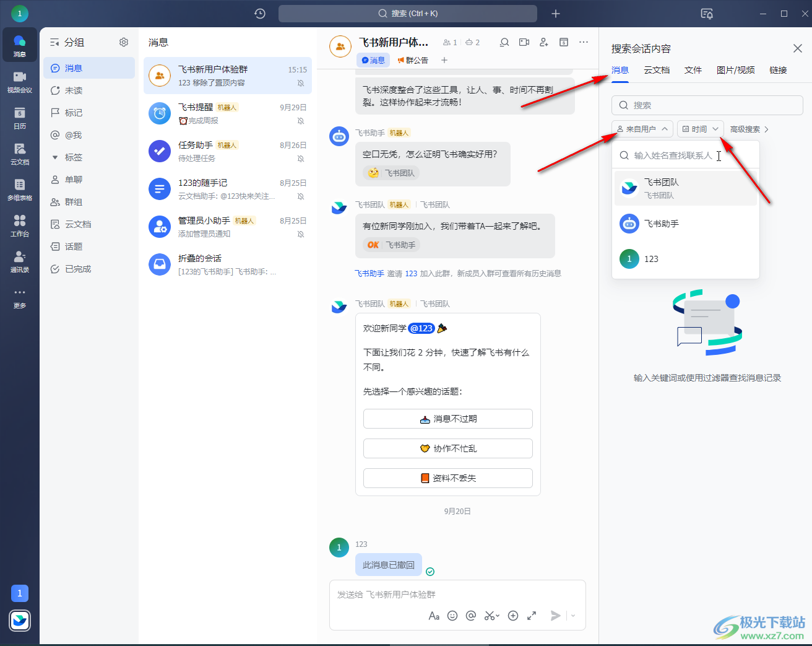Click the 消息不过期 topic button
This screenshot has width=812, height=646.
pos(448,419)
